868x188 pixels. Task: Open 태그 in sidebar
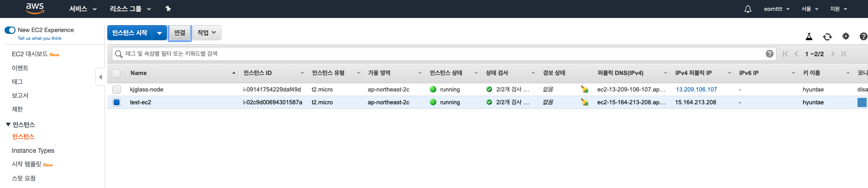pyautogui.click(x=17, y=81)
